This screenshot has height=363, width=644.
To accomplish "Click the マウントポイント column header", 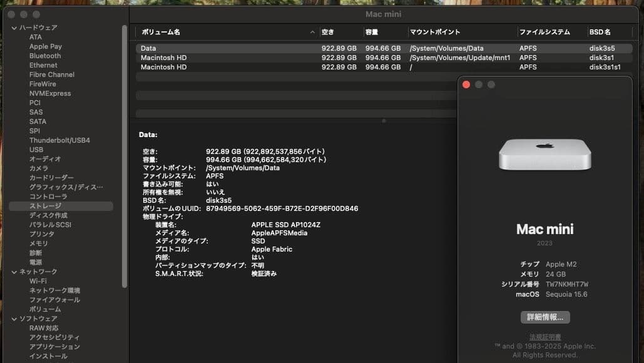I will pyautogui.click(x=435, y=33).
